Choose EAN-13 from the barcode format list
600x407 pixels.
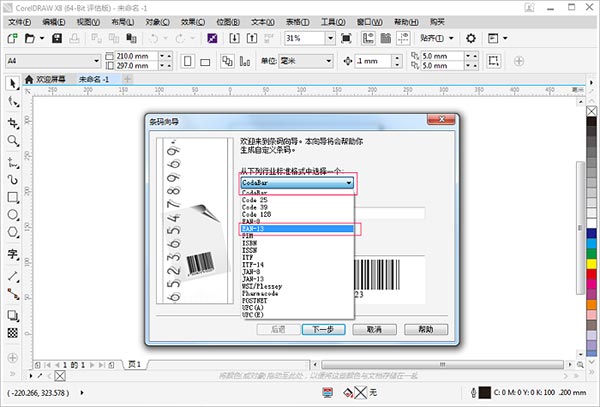click(296, 228)
